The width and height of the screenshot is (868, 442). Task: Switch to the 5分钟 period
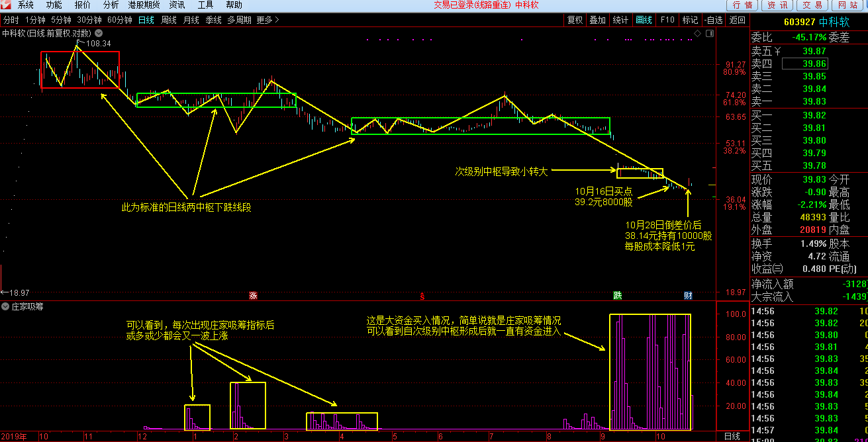pyautogui.click(x=62, y=20)
